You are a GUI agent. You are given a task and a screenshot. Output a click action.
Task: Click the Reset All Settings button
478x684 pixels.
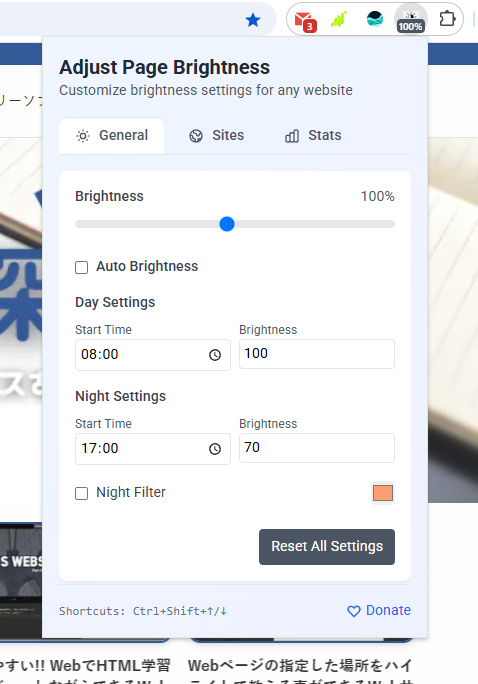327,547
